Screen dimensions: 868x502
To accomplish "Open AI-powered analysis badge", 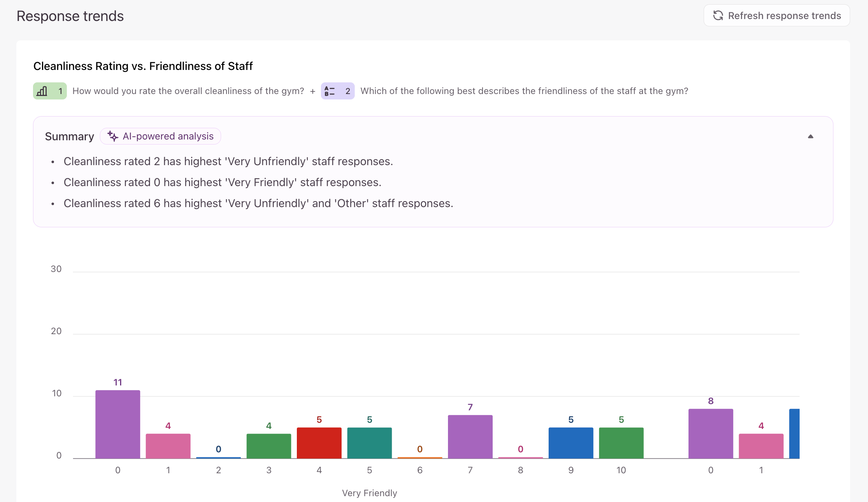I will click(160, 136).
